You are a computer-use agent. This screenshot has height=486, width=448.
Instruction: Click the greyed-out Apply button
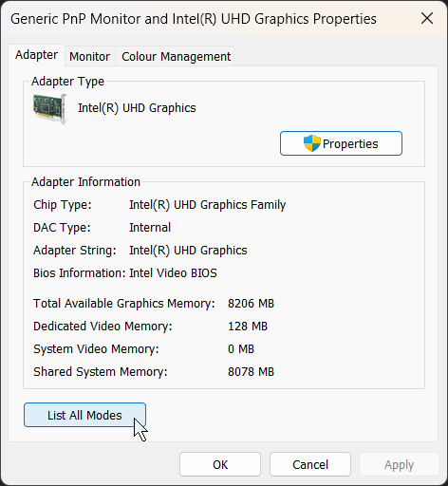pos(400,464)
